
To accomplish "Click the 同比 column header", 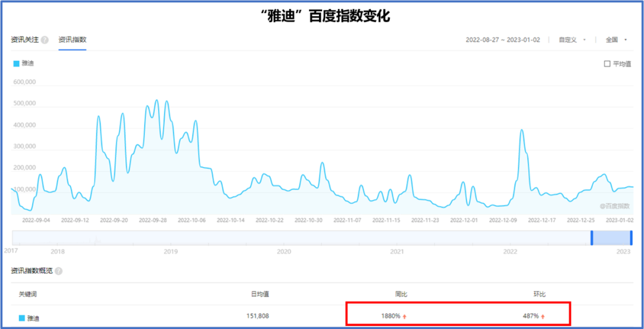I will (401, 294).
